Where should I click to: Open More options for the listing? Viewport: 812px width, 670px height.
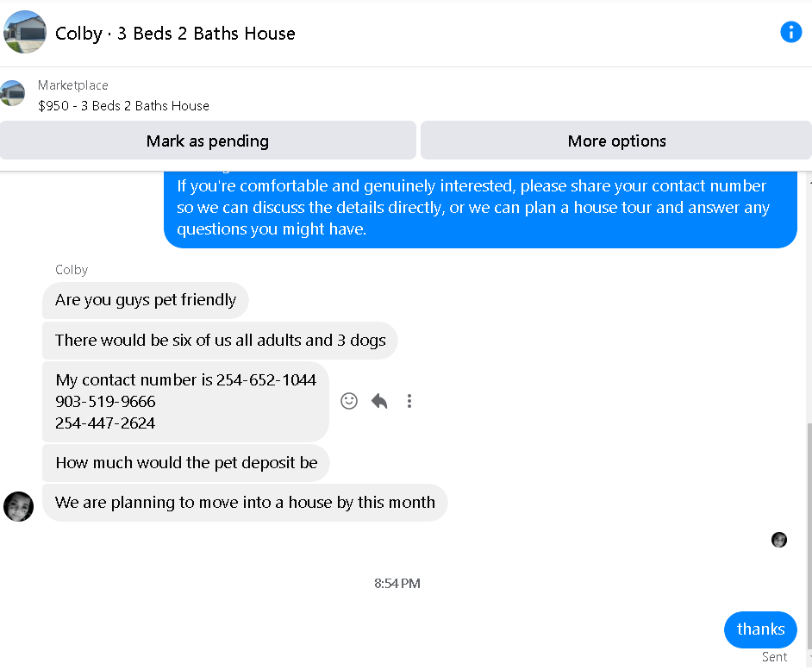point(616,141)
